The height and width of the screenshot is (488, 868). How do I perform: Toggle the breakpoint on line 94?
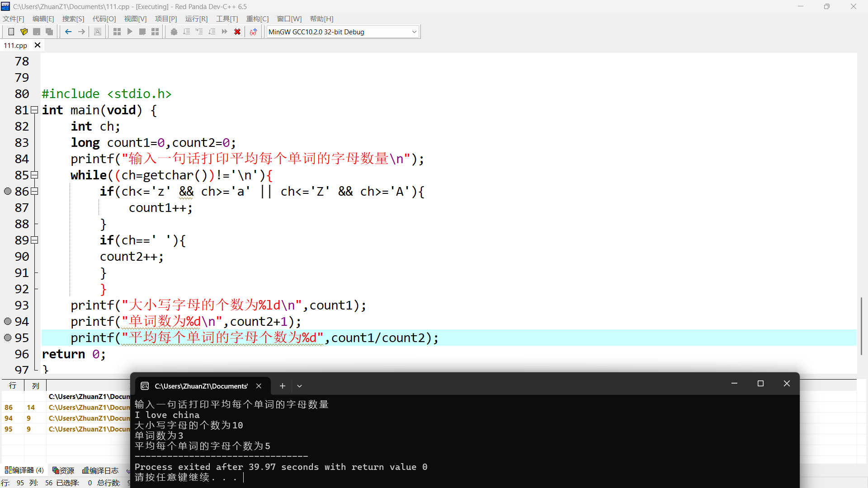8,321
